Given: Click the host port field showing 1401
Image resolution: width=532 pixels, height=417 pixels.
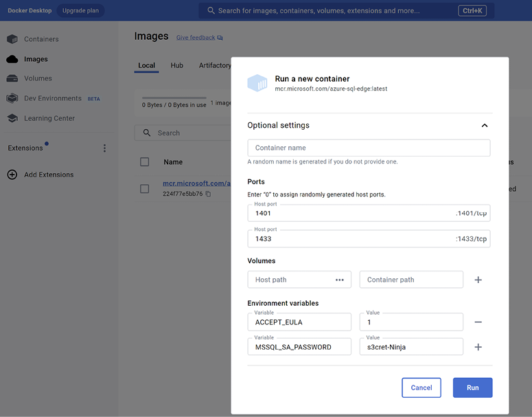Looking at the screenshot, I should pyautogui.click(x=369, y=213).
